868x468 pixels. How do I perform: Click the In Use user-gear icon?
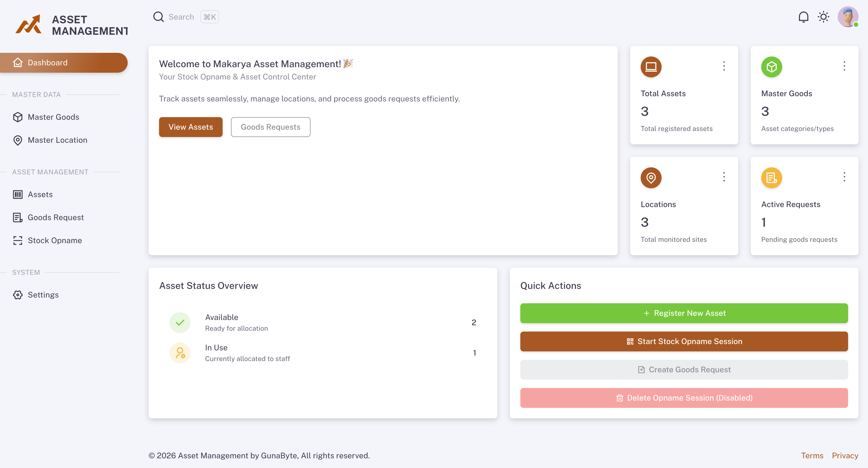pyautogui.click(x=180, y=353)
